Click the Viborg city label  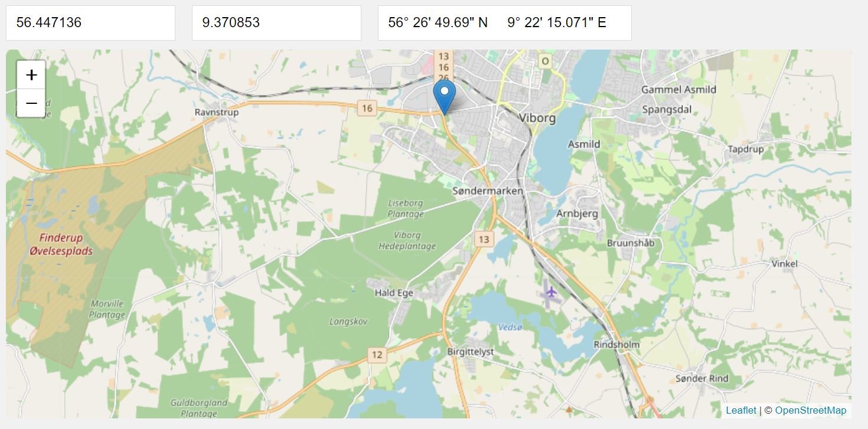[x=537, y=117]
